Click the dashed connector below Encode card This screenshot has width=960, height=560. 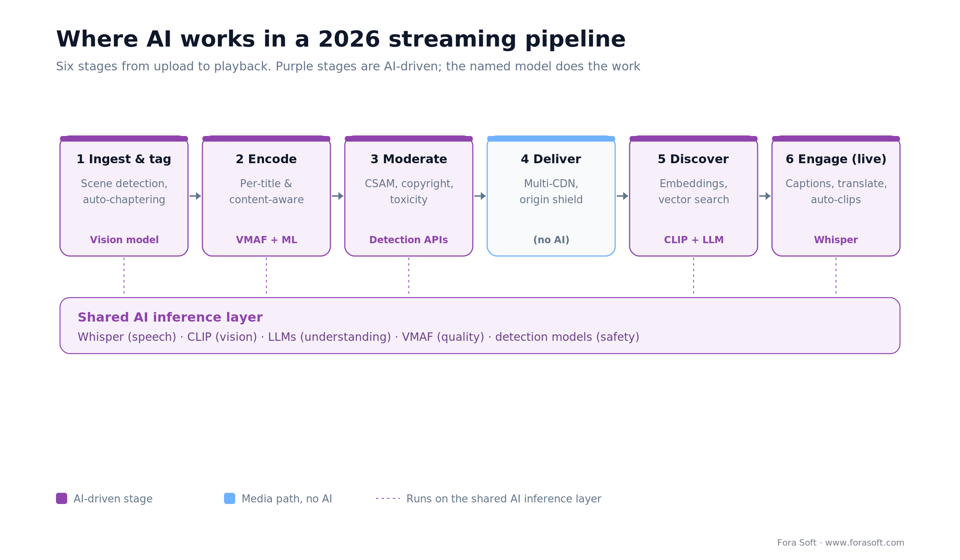[x=266, y=276]
